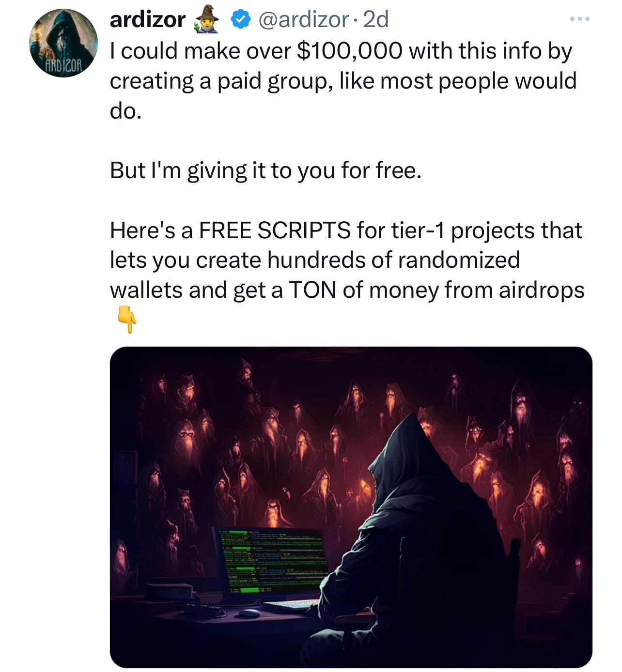Open the @ardizor handle link
Screen dimensions: 622x672
[x=303, y=20]
